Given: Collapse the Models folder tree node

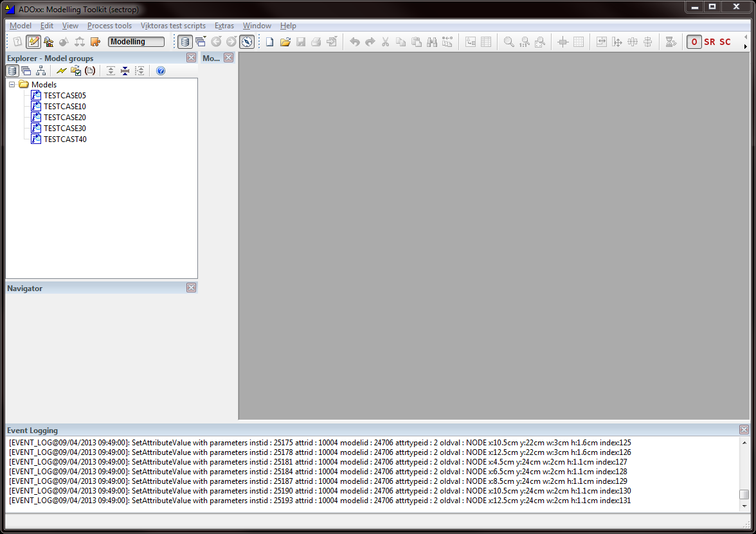Looking at the screenshot, I should [12, 84].
